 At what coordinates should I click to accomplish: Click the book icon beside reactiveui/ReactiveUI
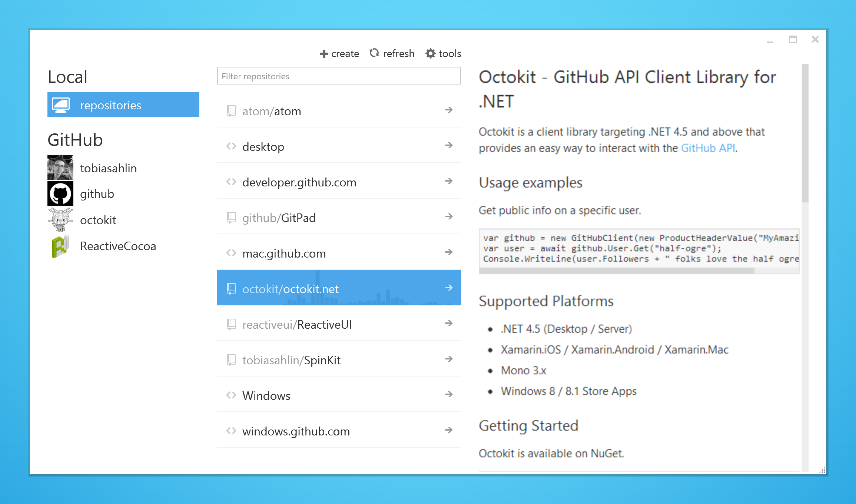(231, 324)
